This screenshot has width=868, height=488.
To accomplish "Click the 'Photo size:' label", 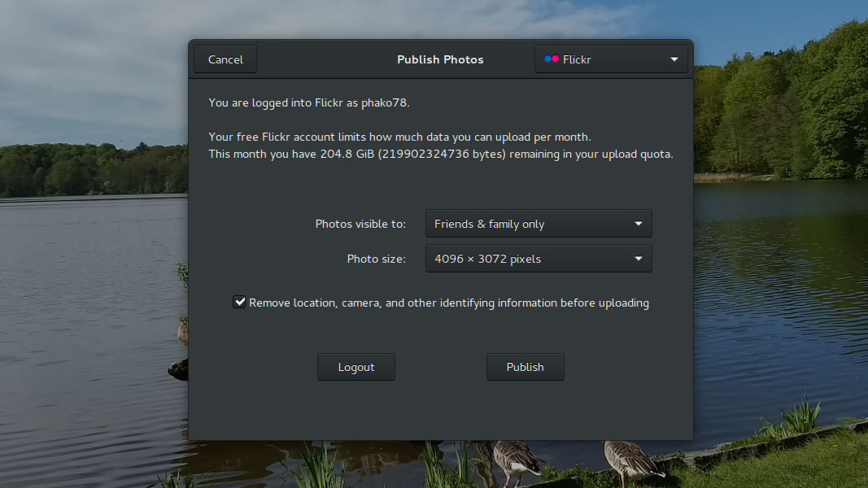I will (x=376, y=259).
